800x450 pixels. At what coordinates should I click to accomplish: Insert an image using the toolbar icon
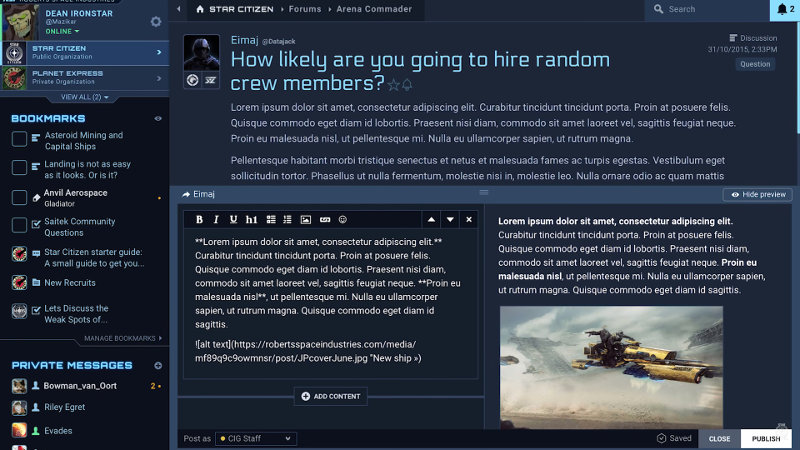pyautogui.click(x=306, y=219)
